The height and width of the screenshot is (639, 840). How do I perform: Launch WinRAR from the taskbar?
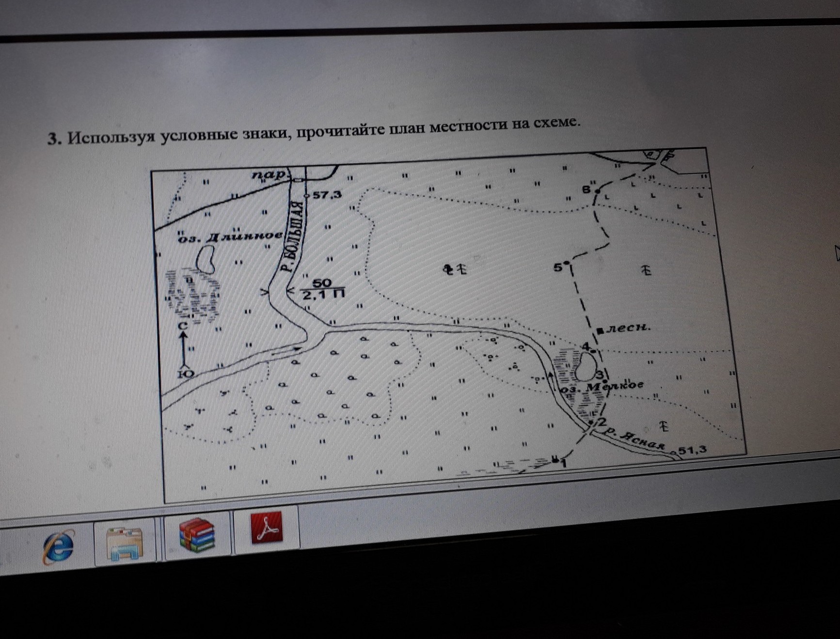[197, 534]
